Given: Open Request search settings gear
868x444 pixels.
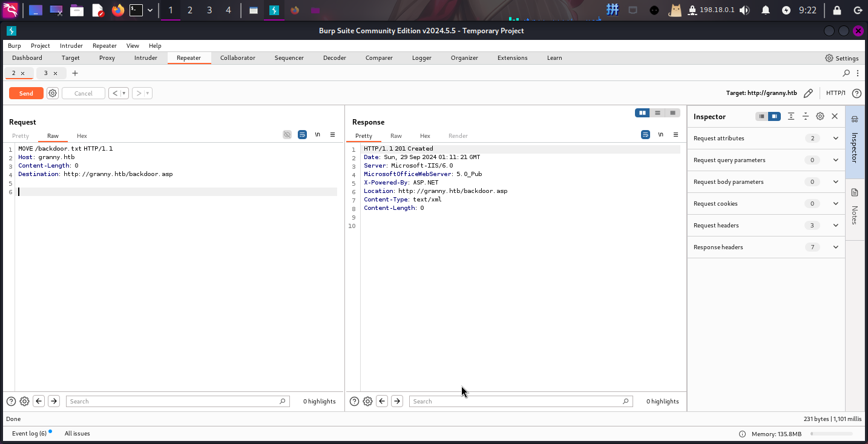Looking at the screenshot, I should point(24,401).
